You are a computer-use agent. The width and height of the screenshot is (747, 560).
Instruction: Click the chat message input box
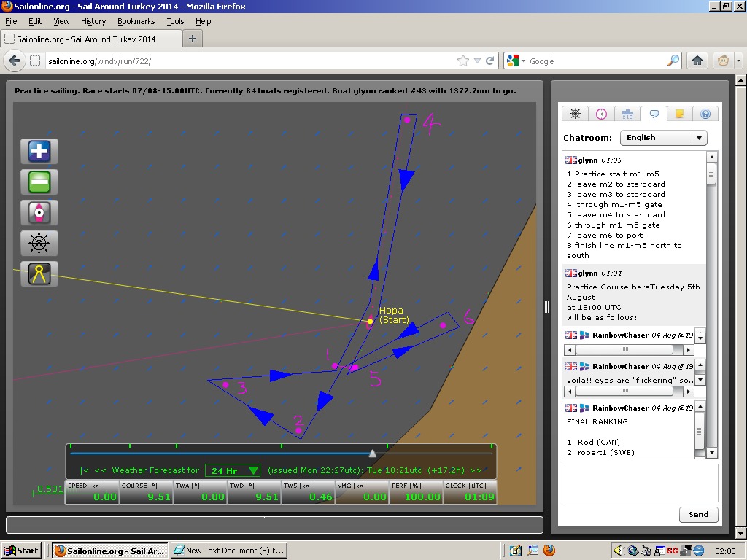pos(640,483)
